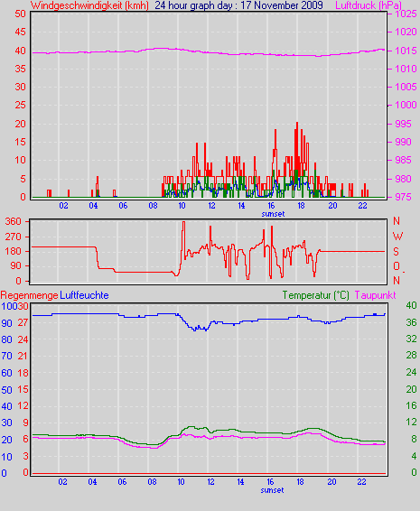Screen dimensions: 420x511
Task: Click the 50 wind speed axis value
Action: [x=20, y=14]
